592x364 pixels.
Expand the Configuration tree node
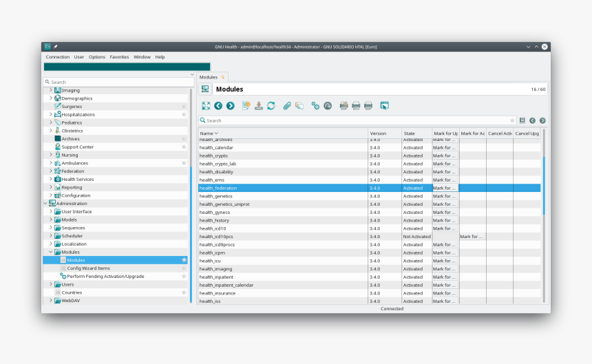pos(51,195)
